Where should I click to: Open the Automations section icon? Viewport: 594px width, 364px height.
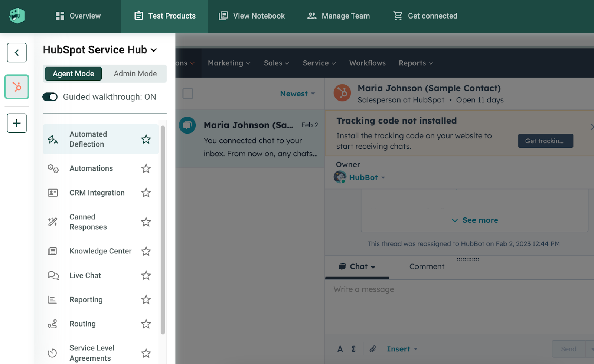tap(53, 168)
